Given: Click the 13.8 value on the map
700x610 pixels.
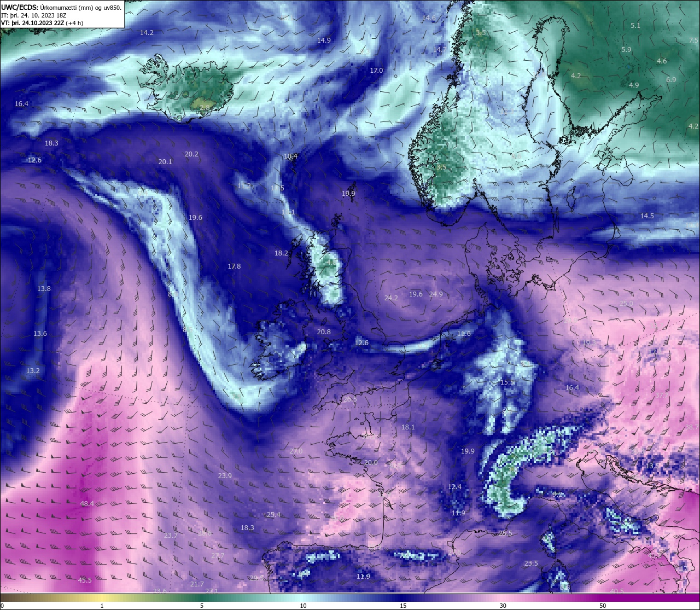Looking at the screenshot, I should click(x=44, y=289).
